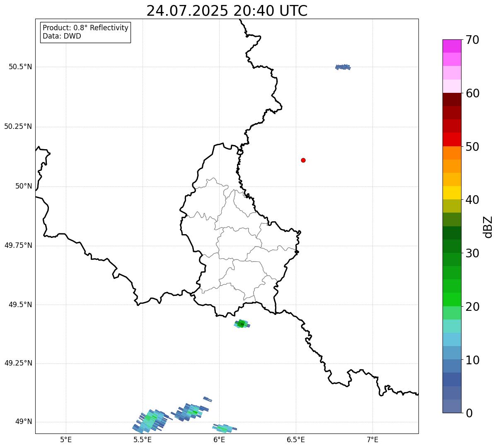Screen dimensions: 498x448
Task: Click the 49.75°N latitude label
Action: (18, 245)
